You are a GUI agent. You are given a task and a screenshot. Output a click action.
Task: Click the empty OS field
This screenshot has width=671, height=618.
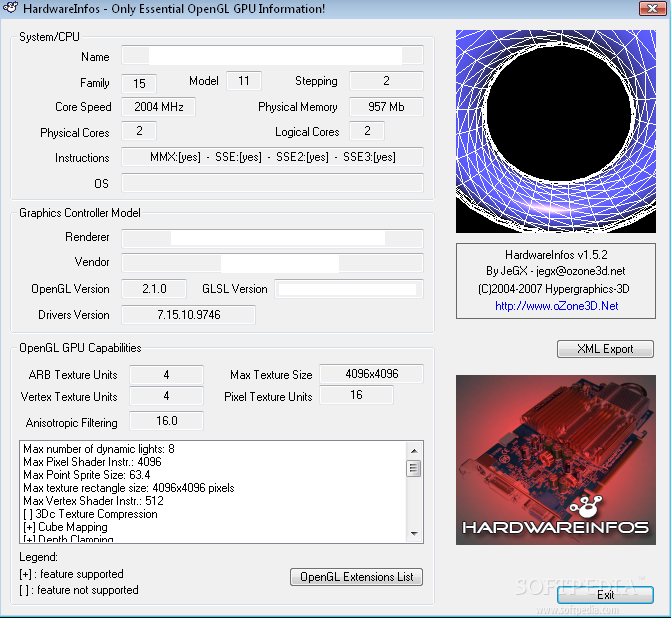pos(273,183)
